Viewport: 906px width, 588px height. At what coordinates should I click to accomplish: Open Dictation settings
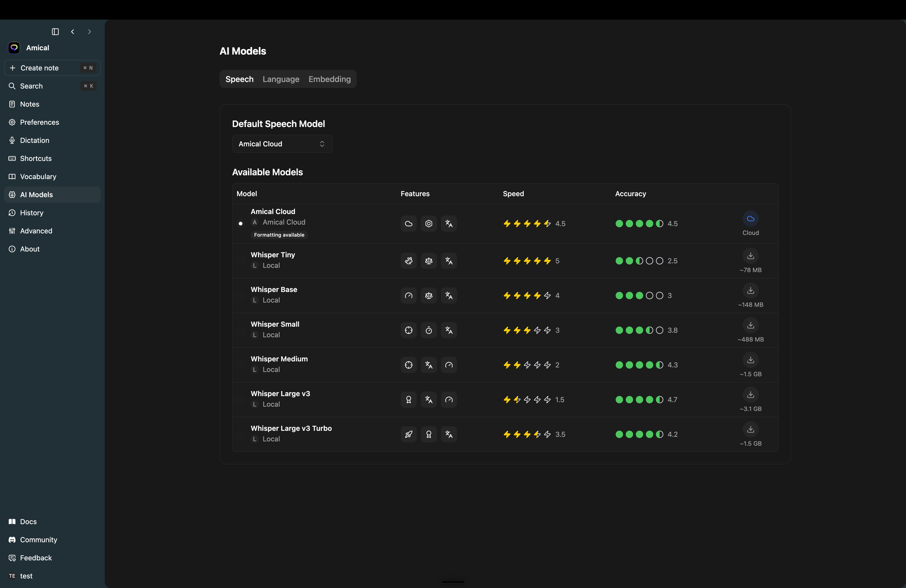53,140
